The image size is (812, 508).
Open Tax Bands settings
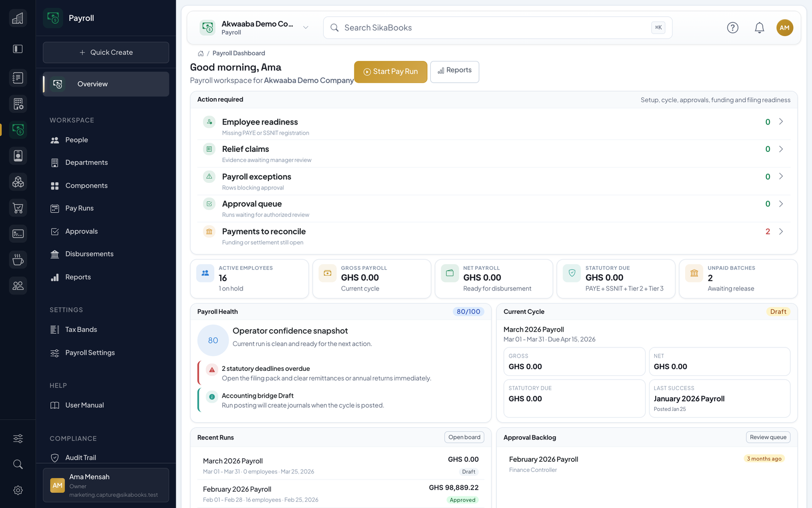pyautogui.click(x=106, y=330)
